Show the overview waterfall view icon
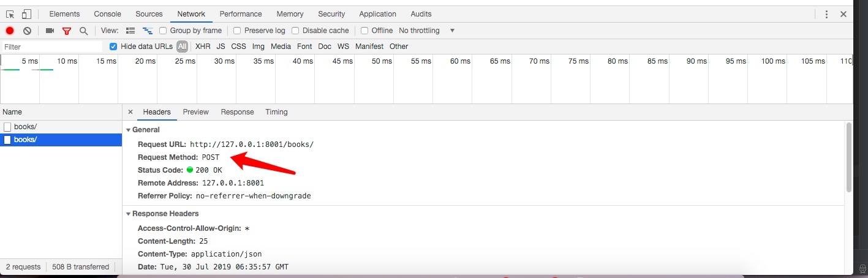868x278 pixels. point(147,31)
